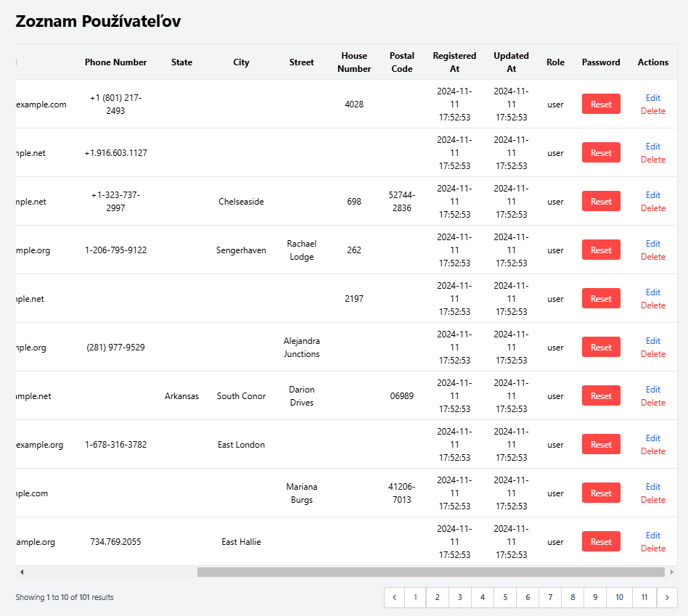Click the horizontal scrollbar thumb
Screen dimensions: 688x616
pos(430,572)
